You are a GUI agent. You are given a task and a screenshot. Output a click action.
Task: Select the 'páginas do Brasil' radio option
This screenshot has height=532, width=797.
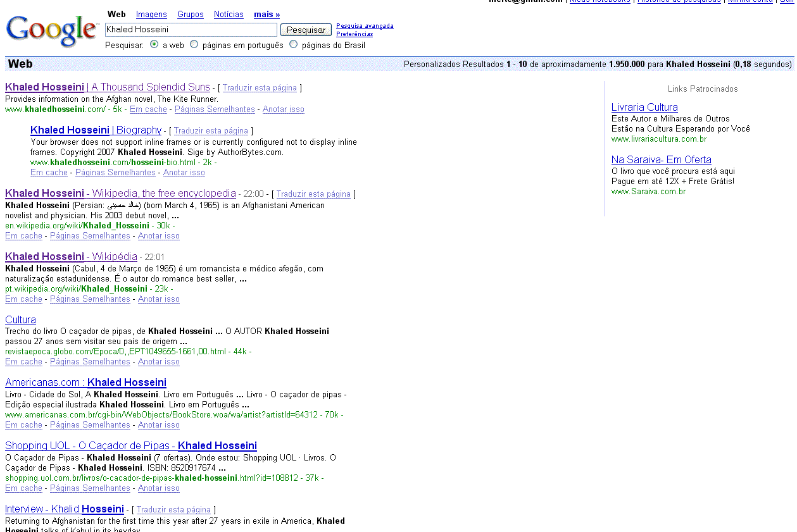pyautogui.click(x=293, y=45)
